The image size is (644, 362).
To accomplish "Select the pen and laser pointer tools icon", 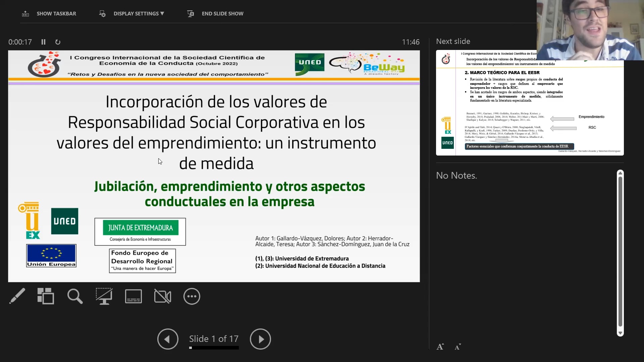I will 17,296.
